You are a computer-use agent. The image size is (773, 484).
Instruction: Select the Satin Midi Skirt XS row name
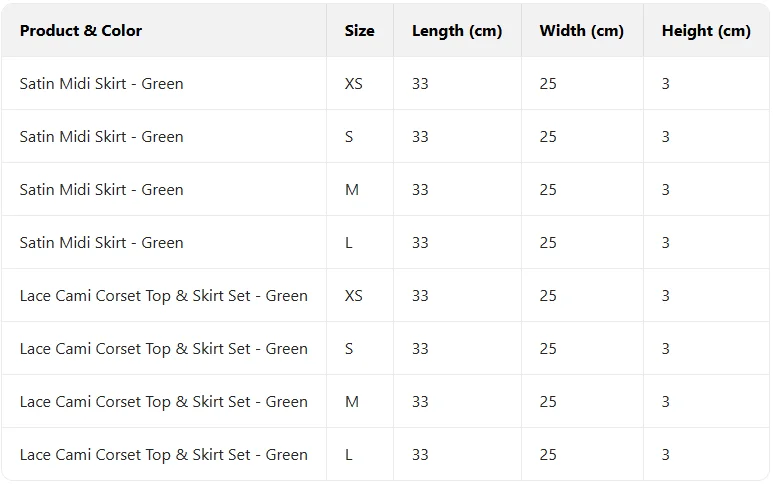(102, 84)
